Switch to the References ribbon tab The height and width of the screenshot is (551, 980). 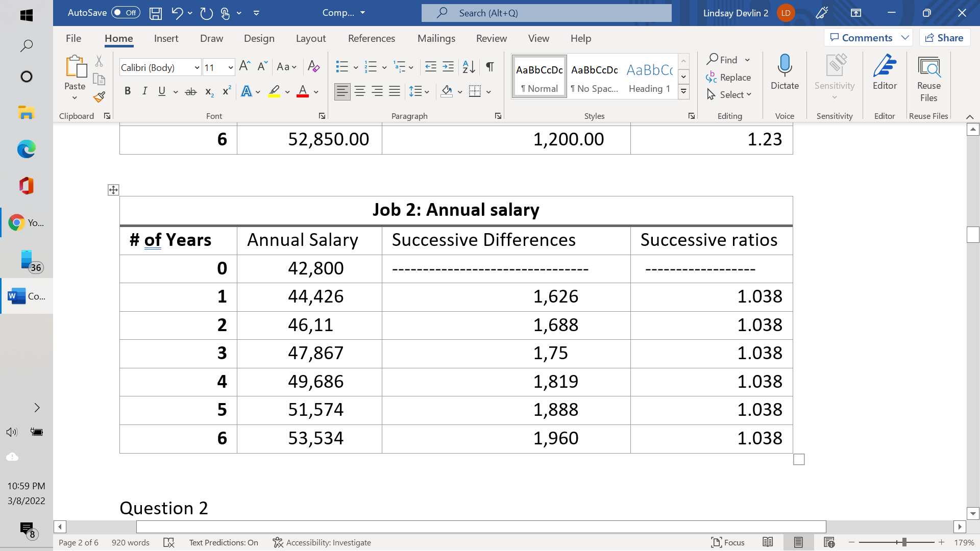371,38
